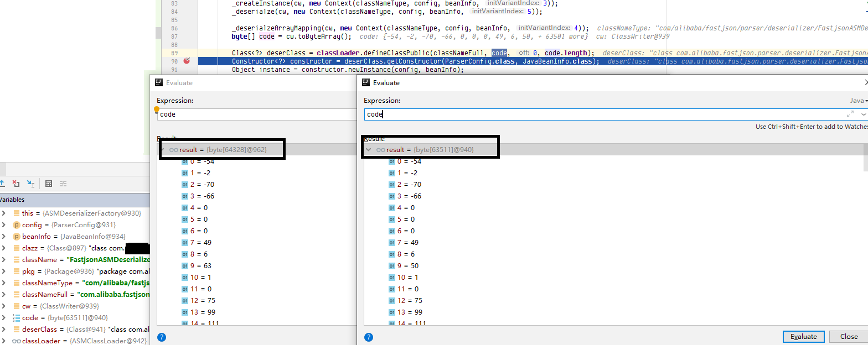Expand the beanInfo variable node

click(x=3, y=237)
